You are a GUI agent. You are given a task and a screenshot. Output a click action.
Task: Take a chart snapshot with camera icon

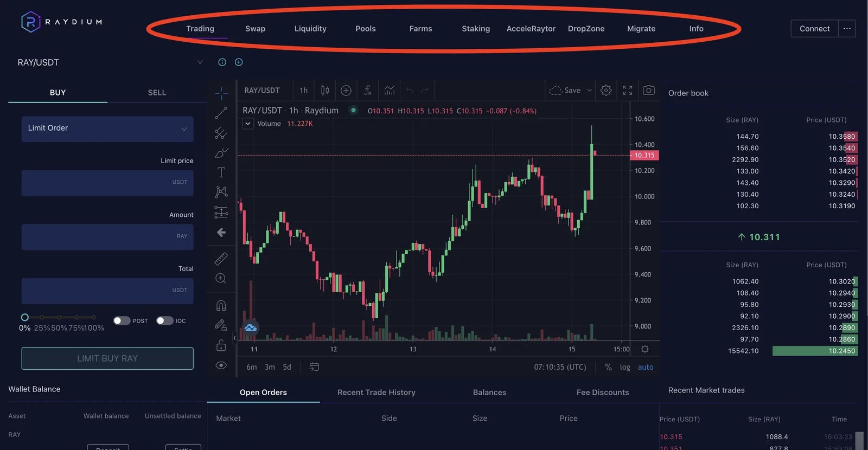tap(649, 90)
